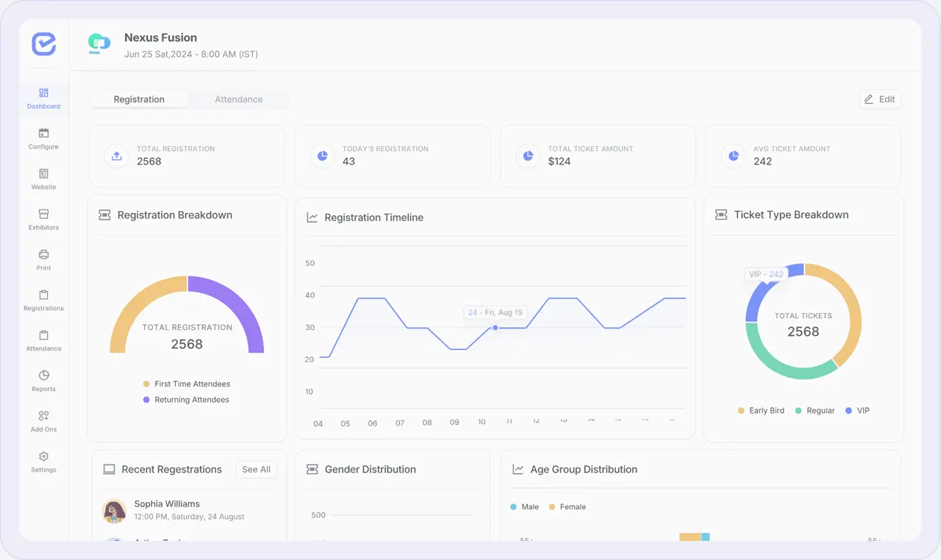The height and width of the screenshot is (560, 941).
Task: Click the Aug 15 timeline data point
Action: click(495, 328)
